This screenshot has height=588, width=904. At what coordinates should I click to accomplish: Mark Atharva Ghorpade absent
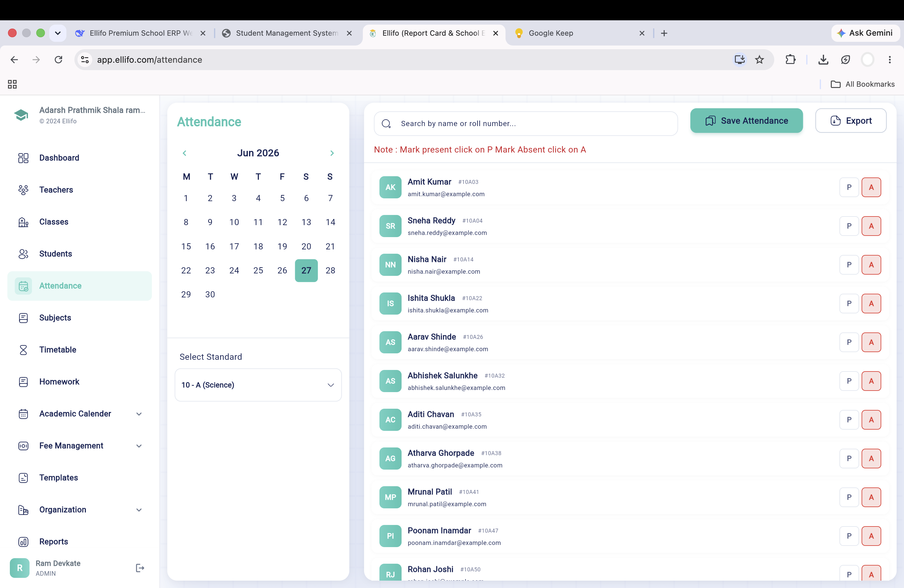coord(871,459)
